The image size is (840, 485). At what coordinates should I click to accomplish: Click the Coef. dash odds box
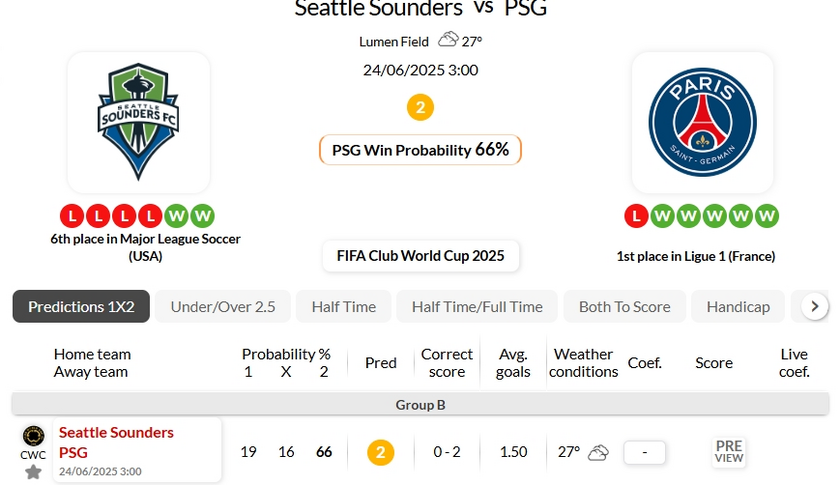645,452
